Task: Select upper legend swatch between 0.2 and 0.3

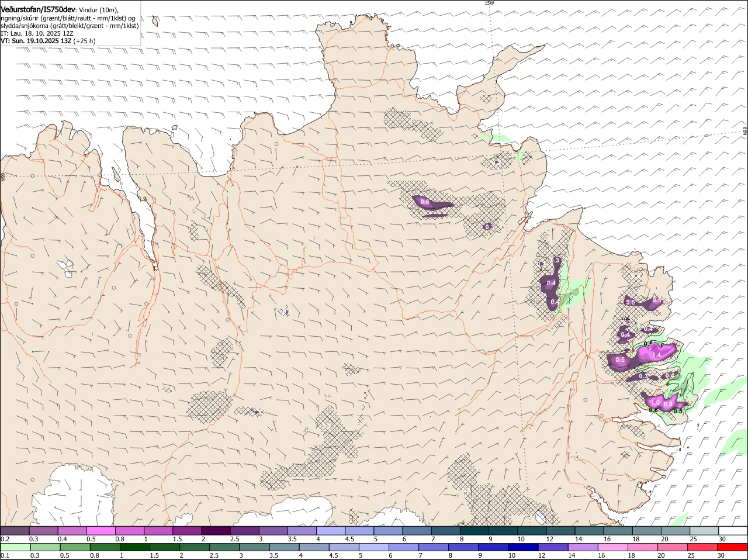Action: [15, 531]
